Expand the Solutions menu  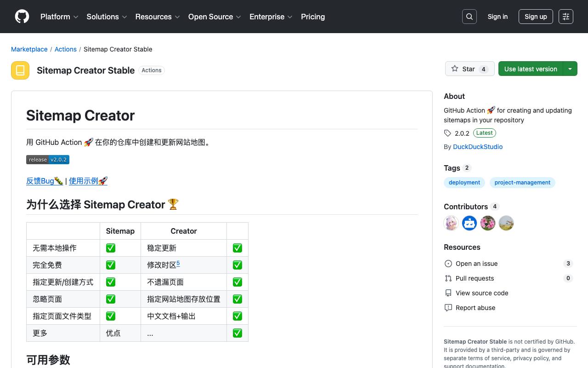point(107,17)
